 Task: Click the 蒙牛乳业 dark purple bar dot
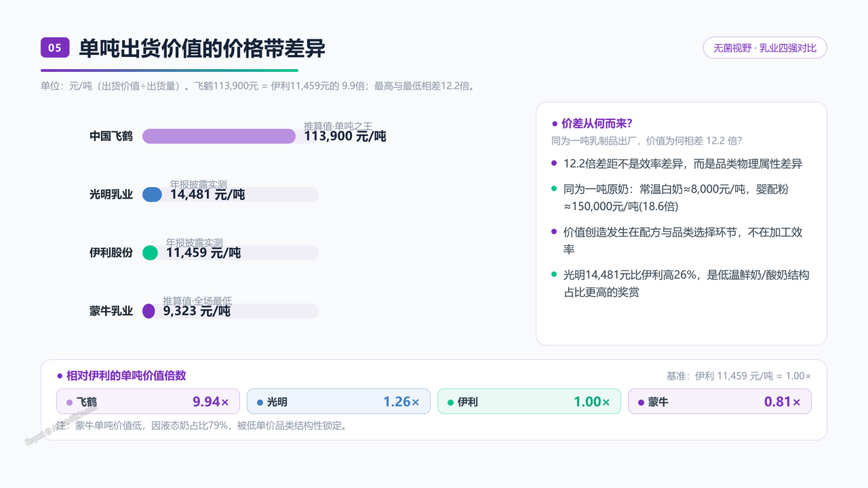149,311
